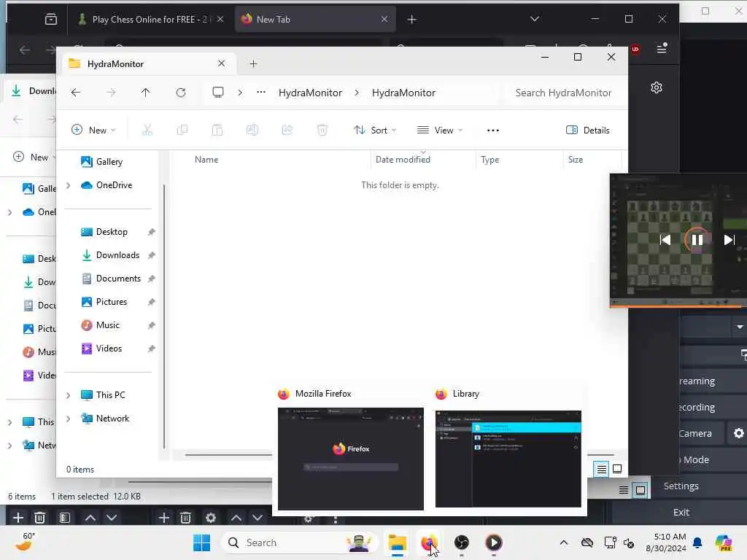The height and width of the screenshot is (560, 747).
Task: Switch to thumbnails view in the rear window
Action: tap(640, 490)
